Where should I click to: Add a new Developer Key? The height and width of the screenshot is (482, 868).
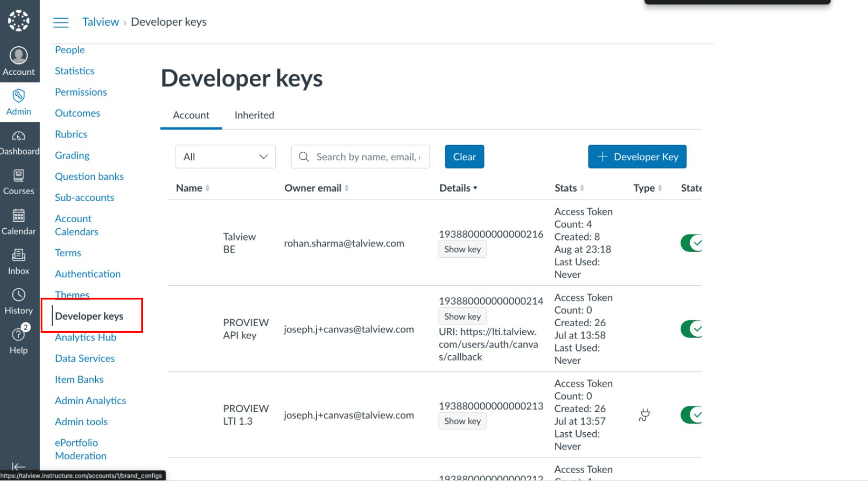click(637, 157)
